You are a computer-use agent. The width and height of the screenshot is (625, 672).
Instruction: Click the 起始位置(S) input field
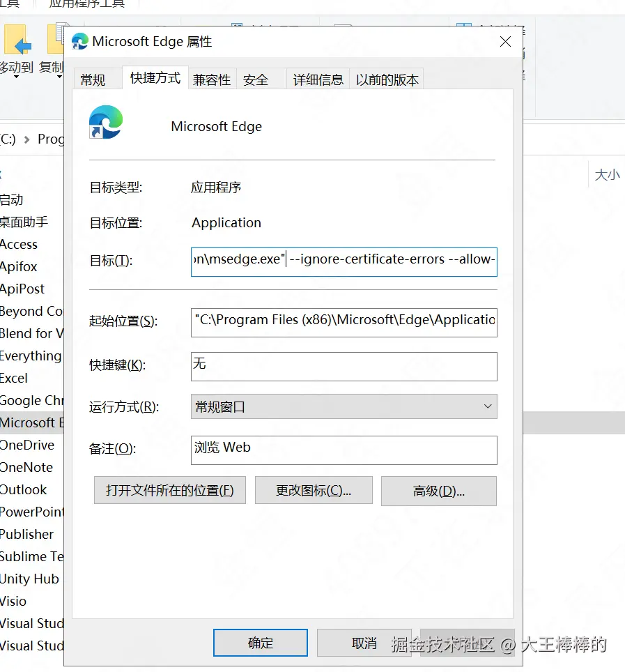pos(344,323)
